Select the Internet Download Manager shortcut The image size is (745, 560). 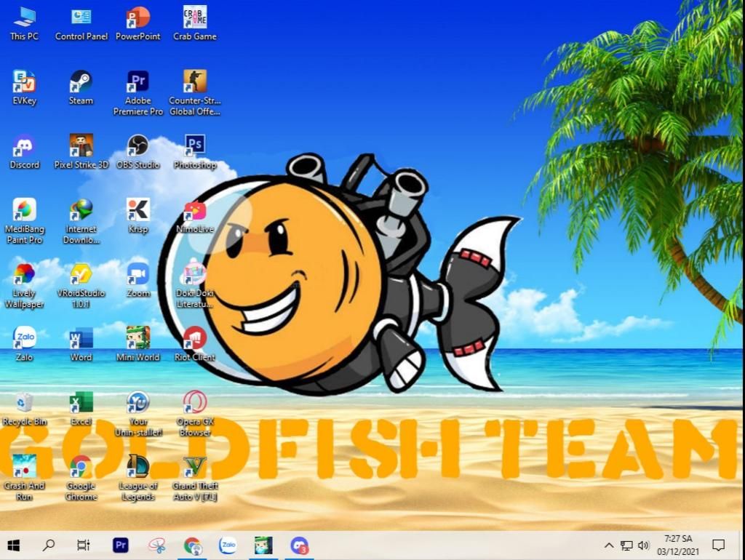(81, 221)
